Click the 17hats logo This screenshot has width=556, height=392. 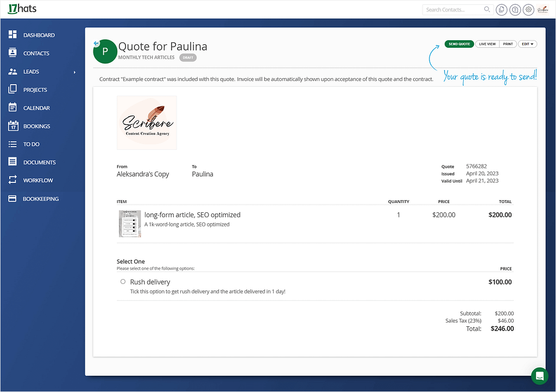point(22,9)
